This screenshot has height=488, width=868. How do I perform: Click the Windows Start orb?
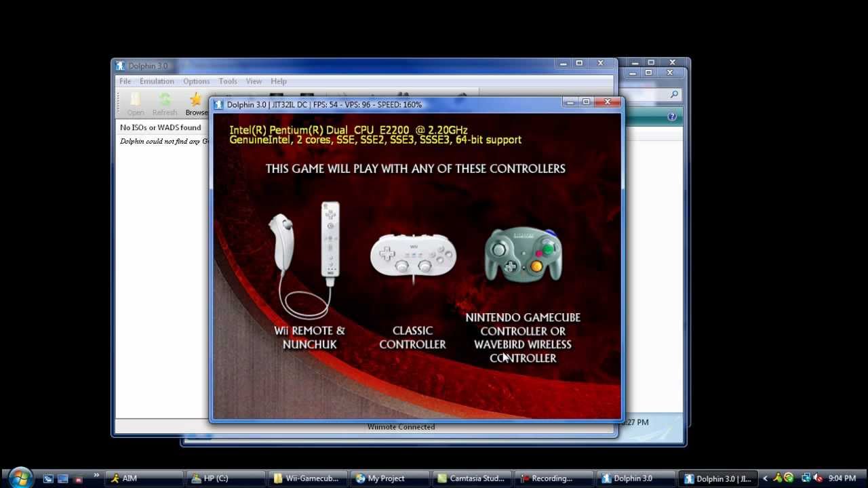[x=20, y=477]
